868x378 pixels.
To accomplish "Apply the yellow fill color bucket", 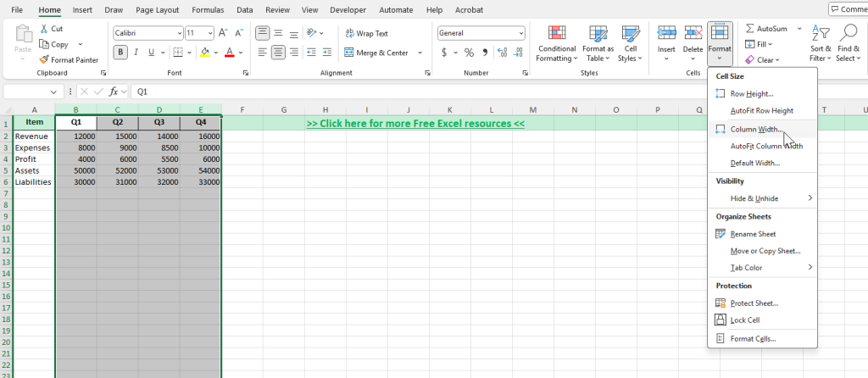I will point(205,53).
